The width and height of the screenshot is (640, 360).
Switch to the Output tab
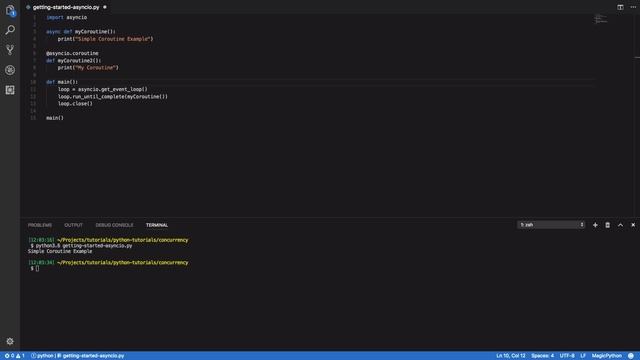[x=73, y=225]
